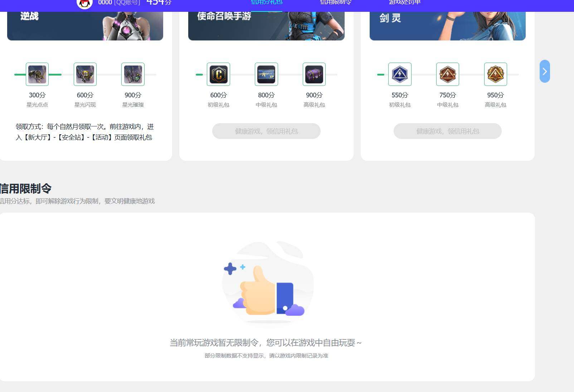Click the 550分 score label

[x=400, y=95]
